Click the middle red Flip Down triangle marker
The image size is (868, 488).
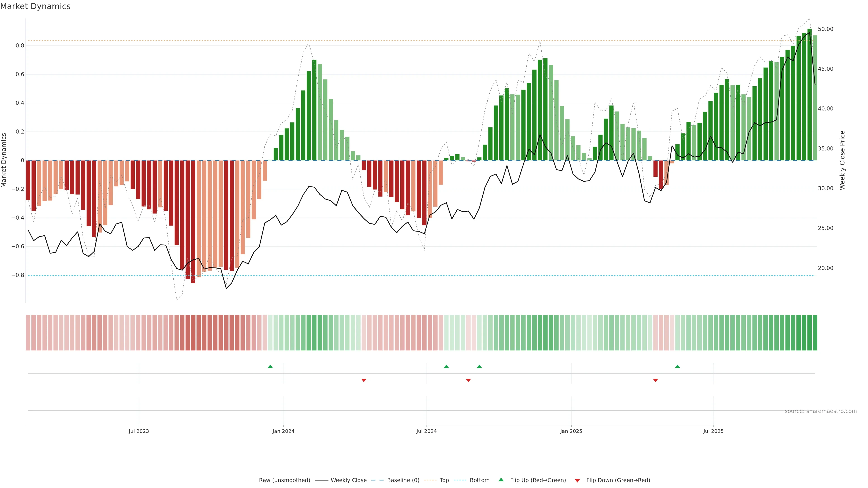[x=468, y=380]
